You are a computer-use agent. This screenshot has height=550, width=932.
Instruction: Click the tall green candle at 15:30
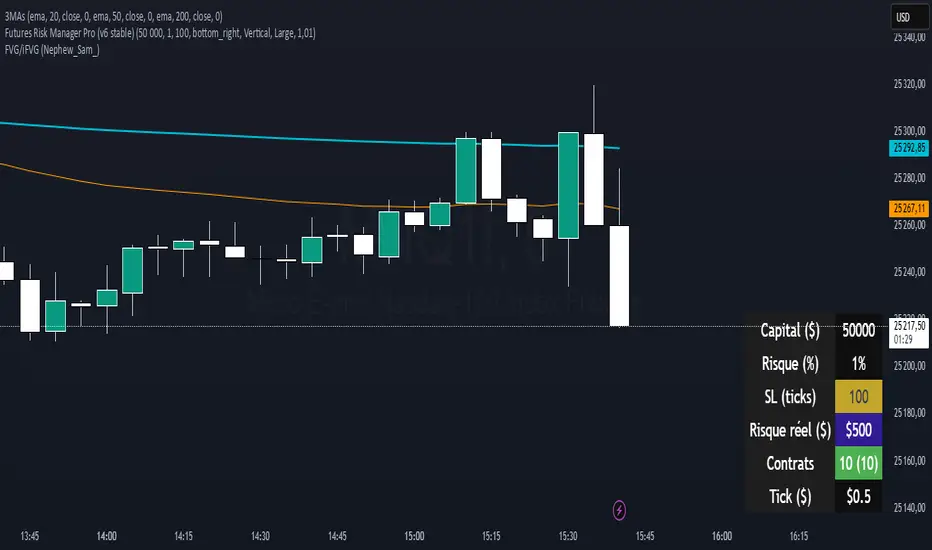click(568, 185)
